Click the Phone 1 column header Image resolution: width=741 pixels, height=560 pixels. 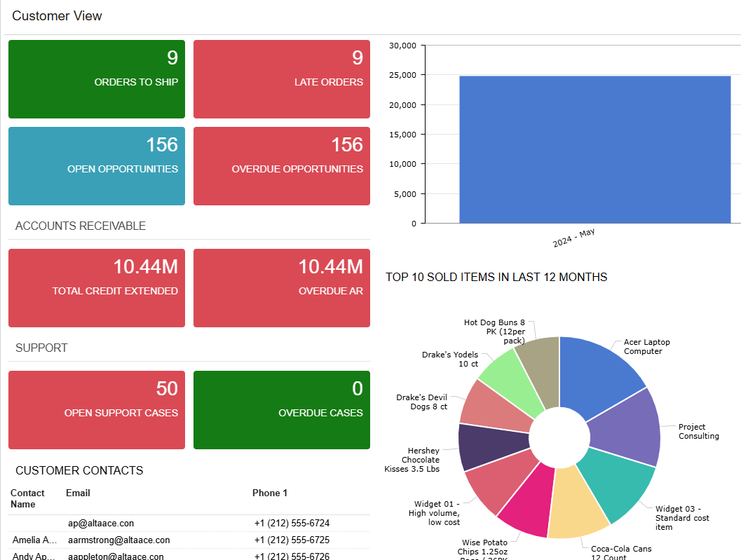click(x=270, y=493)
